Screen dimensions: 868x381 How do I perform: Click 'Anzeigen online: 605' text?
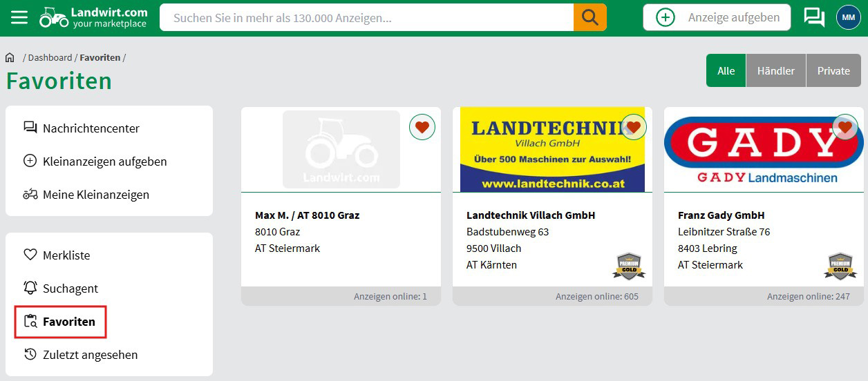click(x=597, y=296)
